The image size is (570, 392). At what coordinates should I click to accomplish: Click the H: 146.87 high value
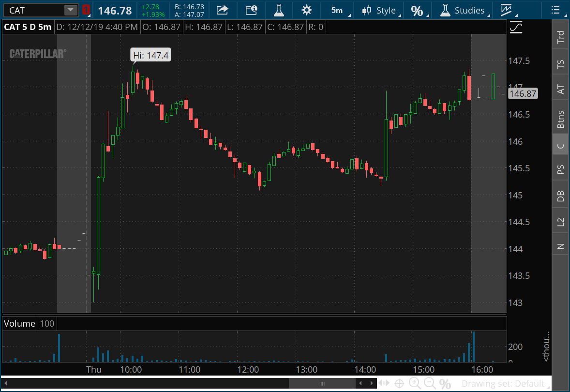coord(204,27)
